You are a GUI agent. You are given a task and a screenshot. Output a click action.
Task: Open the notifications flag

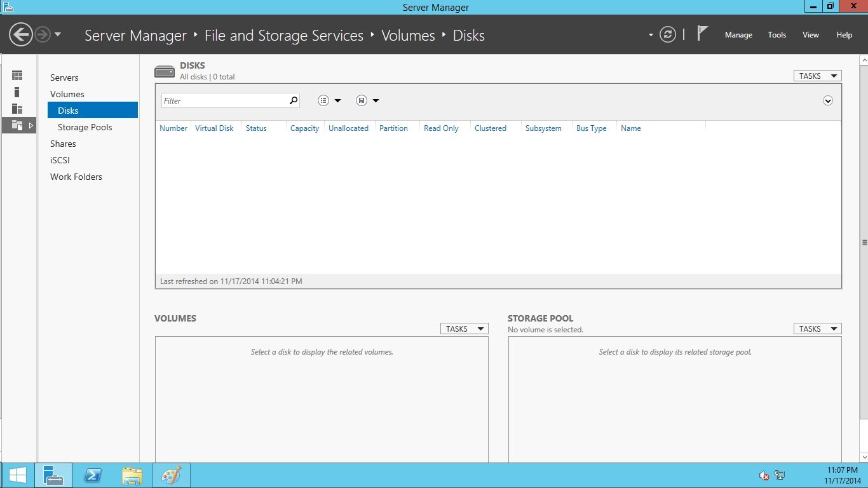click(702, 34)
